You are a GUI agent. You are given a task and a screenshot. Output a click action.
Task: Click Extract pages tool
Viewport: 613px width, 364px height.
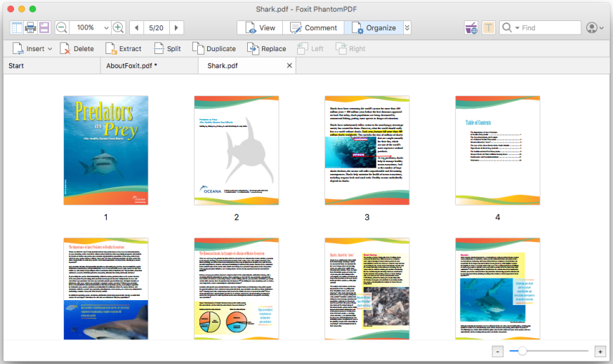[123, 49]
